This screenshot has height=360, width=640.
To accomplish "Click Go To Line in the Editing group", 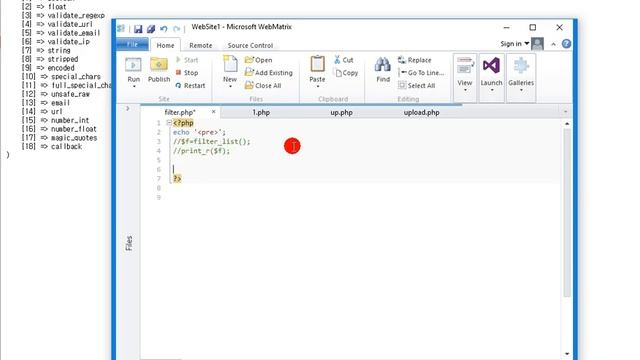I will [421, 73].
